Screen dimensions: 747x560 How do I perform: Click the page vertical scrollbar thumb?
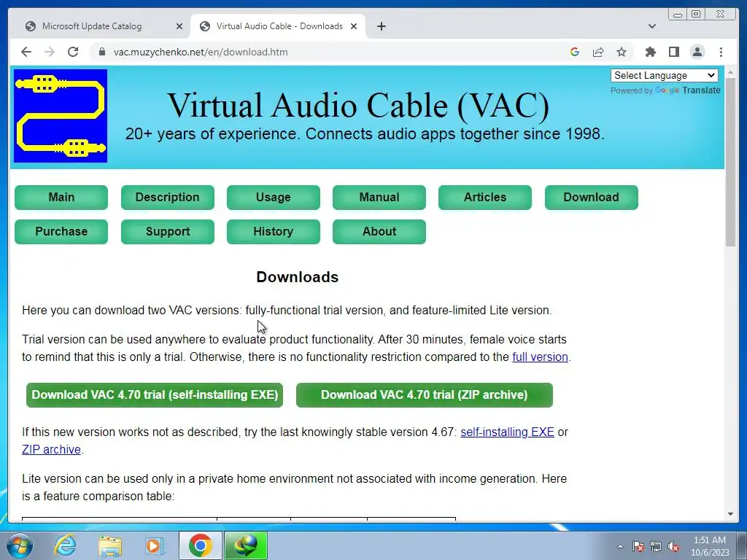click(x=730, y=162)
